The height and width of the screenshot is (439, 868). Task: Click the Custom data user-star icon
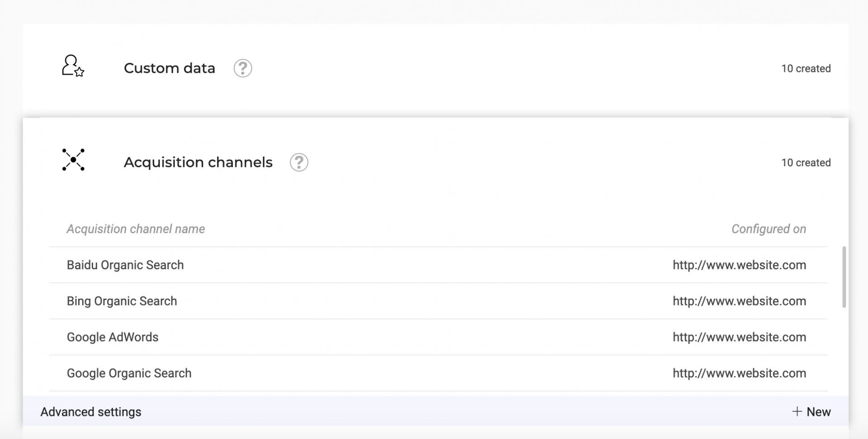coord(73,66)
